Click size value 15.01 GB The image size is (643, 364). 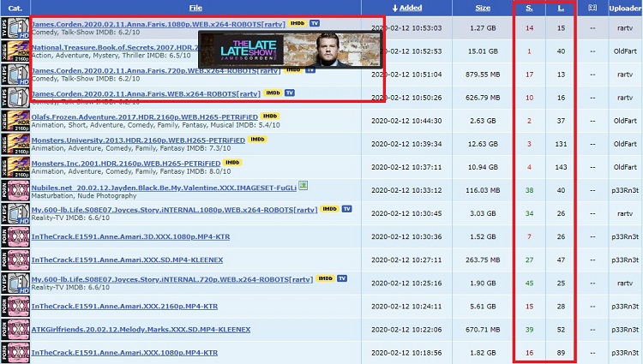(x=483, y=51)
